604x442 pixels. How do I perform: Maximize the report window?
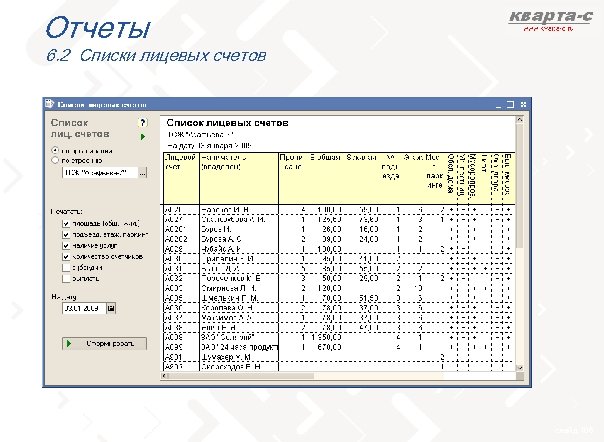[510, 104]
